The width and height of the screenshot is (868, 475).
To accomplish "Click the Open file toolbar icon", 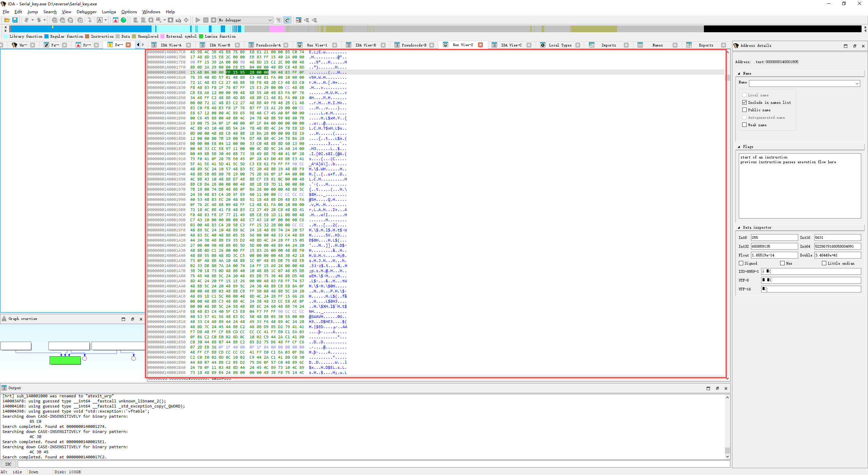I will 7,20.
